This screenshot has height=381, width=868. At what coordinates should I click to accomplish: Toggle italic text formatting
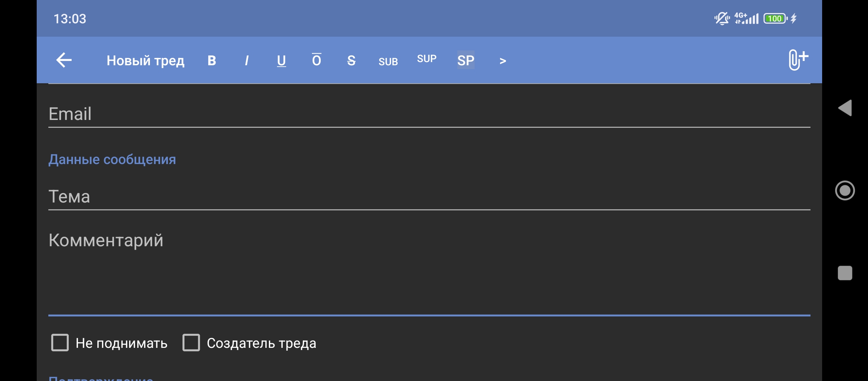tap(247, 61)
